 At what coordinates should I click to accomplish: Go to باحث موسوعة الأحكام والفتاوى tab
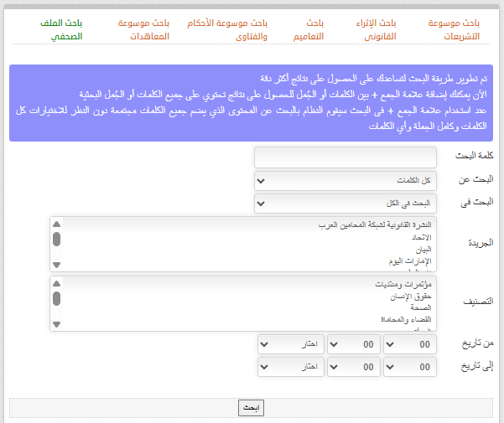(x=237, y=30)
